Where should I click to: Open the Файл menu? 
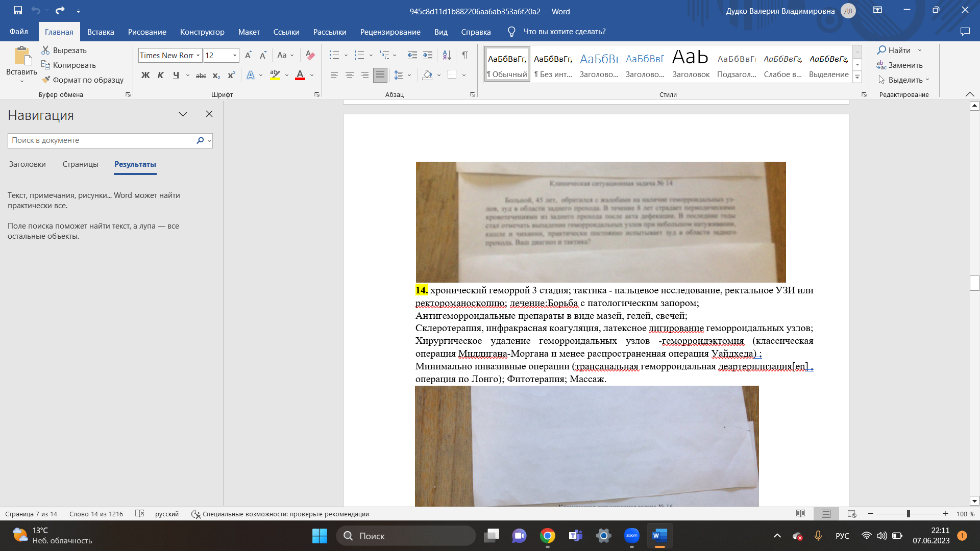pos(19,32)
